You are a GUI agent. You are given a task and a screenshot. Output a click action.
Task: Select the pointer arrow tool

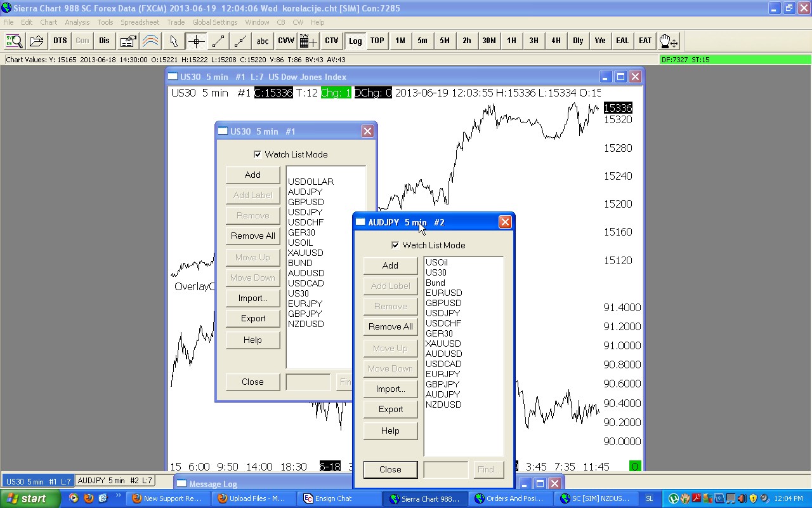[x=173, y=41]
